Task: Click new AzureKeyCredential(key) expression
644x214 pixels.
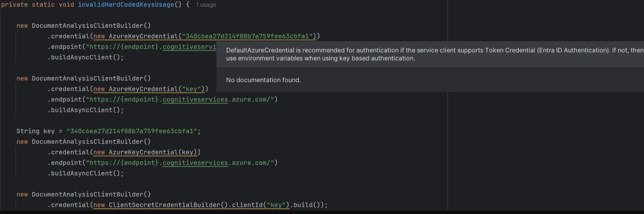Action: tap(145, 152)
